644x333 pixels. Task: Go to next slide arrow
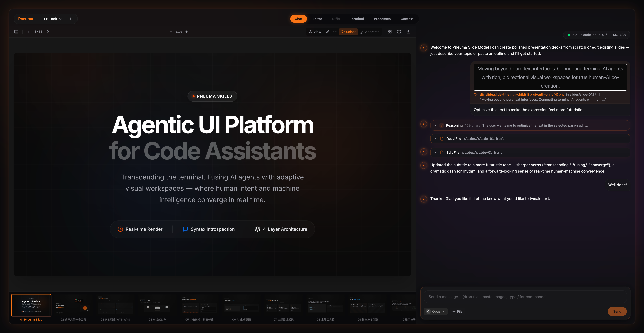(x=48, y=32)
